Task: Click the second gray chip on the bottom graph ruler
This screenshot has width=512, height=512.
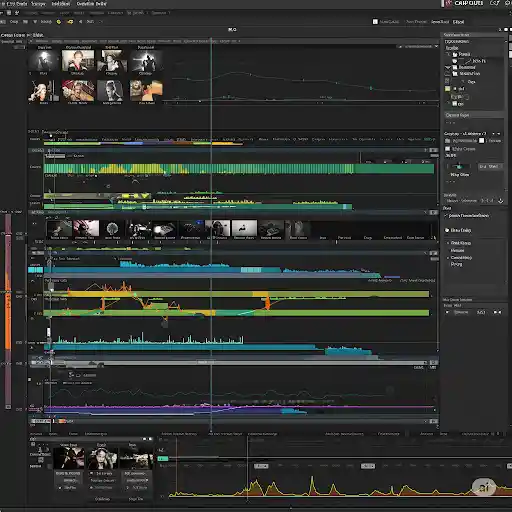Action: 368,466
